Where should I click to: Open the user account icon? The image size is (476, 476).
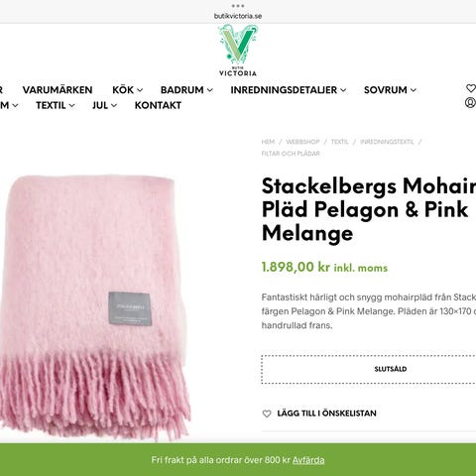click(470, 103)
